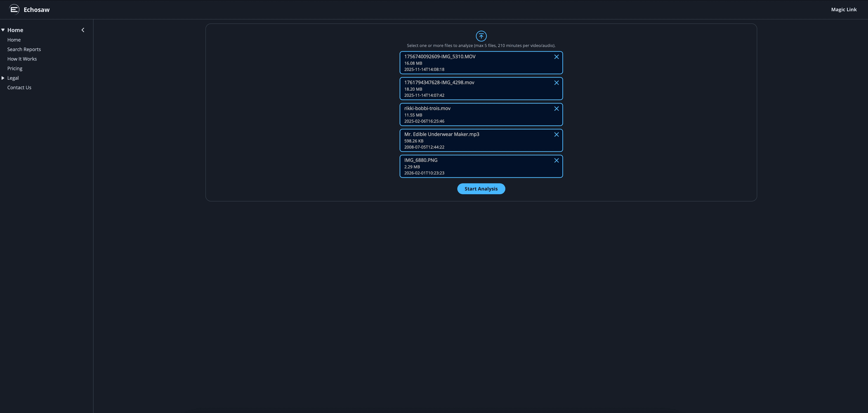Select Home in the sidebar
This screenshot has height=413, width=868.
point(14,39)
